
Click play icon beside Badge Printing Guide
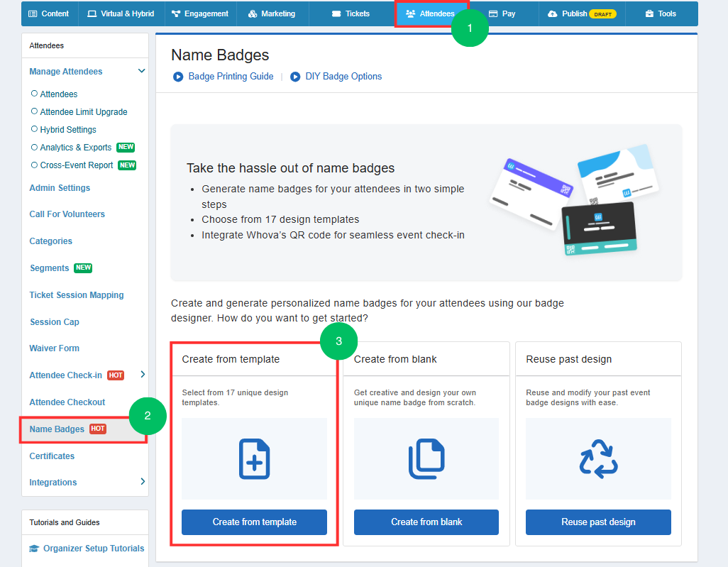(178, 77)
